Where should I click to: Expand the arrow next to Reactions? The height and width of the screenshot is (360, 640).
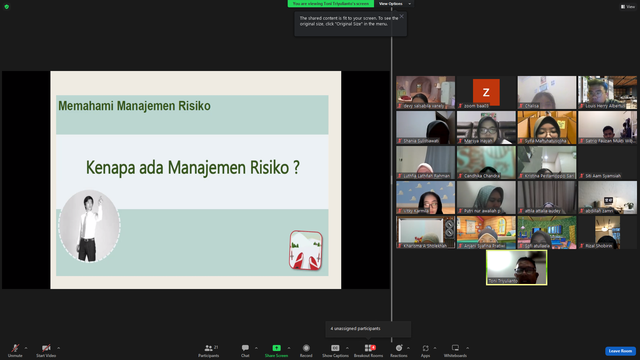click(408, 348)
